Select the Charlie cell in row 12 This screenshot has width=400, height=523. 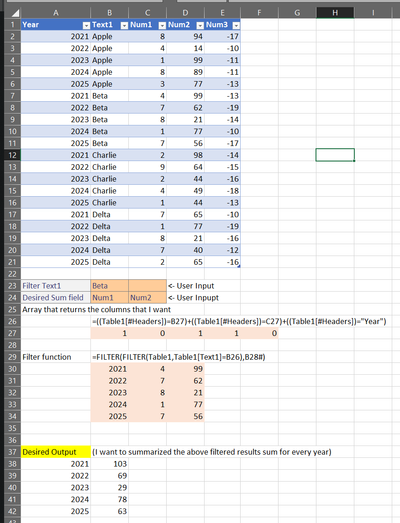tap(109, 155)
